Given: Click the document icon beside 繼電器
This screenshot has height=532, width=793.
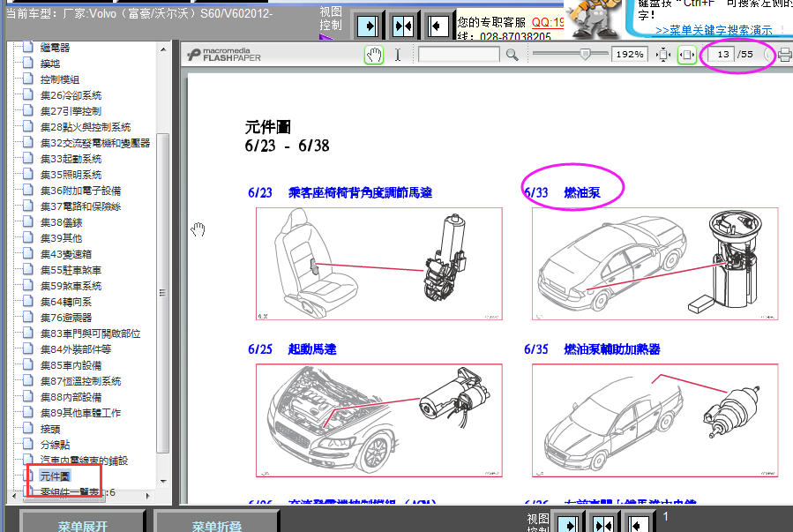Looking at the screenshot, I should click(28, 47).
